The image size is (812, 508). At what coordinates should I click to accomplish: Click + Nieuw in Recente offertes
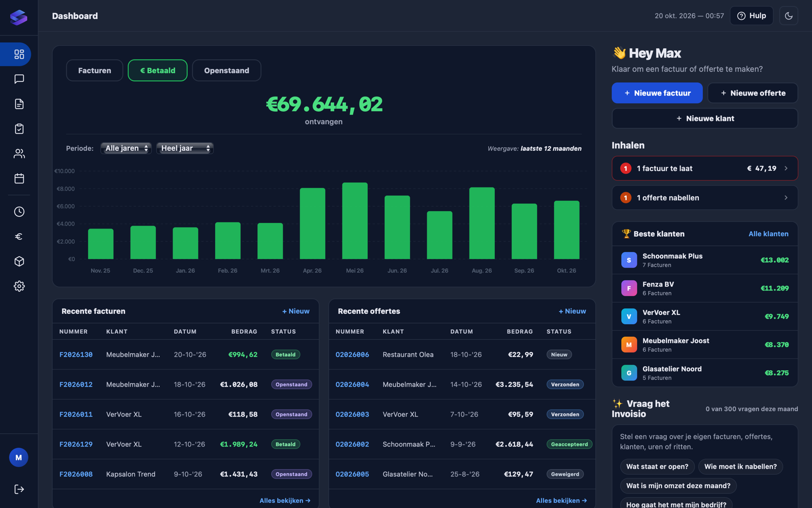tap(572, 311)
